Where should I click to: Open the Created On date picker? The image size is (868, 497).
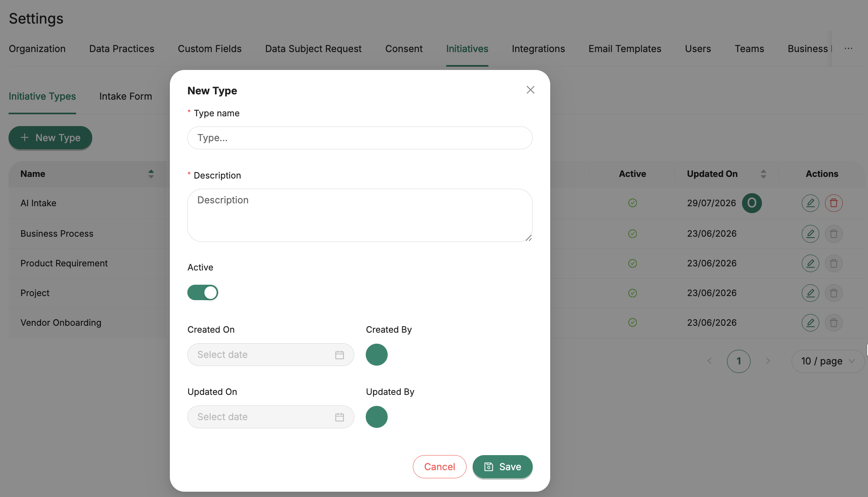coord(271,355)
